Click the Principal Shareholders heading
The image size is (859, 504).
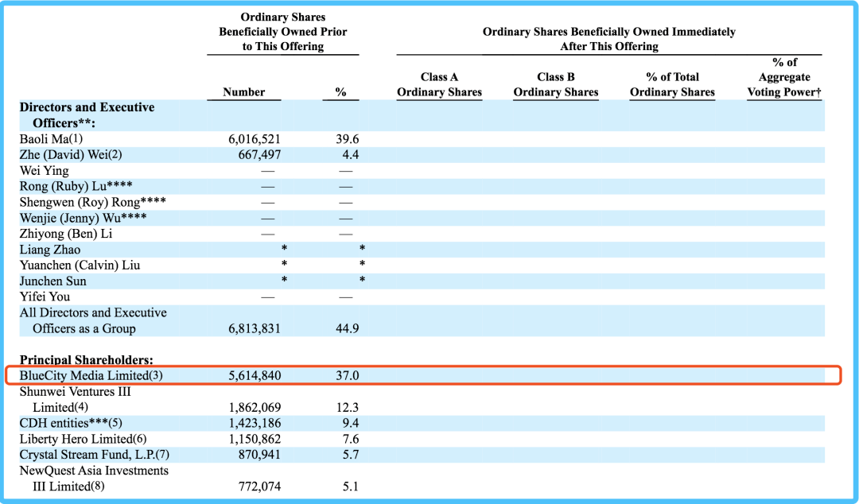(87, 360)
